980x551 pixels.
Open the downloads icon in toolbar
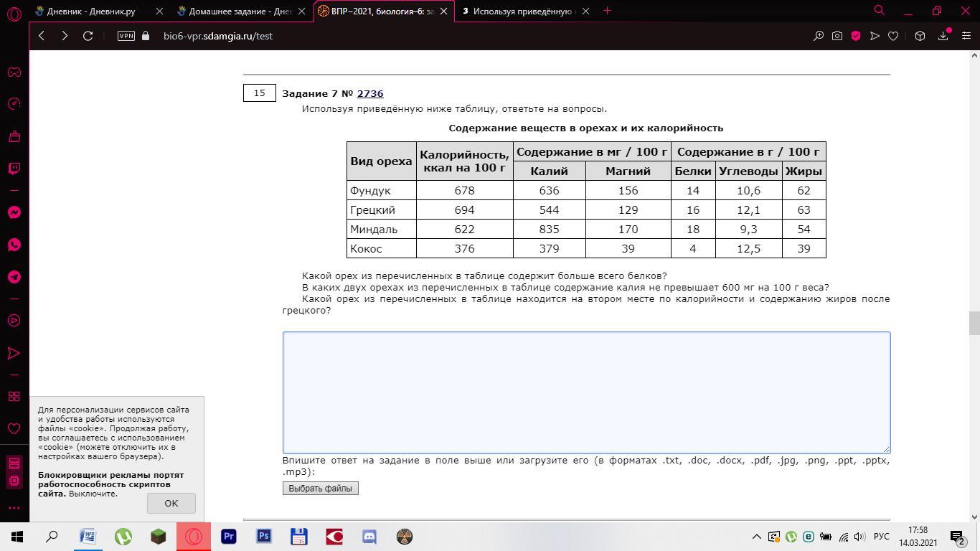click(x=943, y=36)
